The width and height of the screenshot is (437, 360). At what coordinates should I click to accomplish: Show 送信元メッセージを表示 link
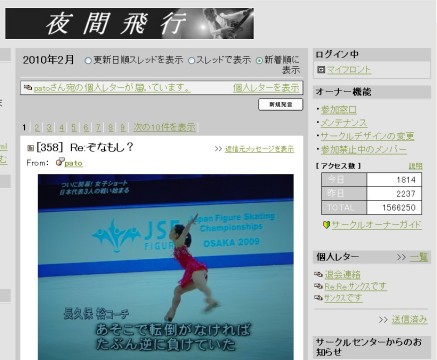click(259, 149)
